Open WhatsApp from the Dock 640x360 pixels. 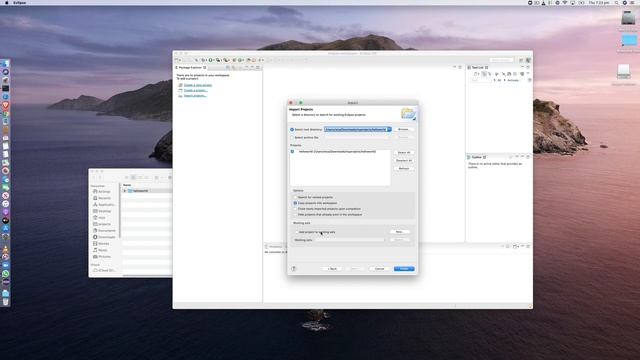click(5, 273)
